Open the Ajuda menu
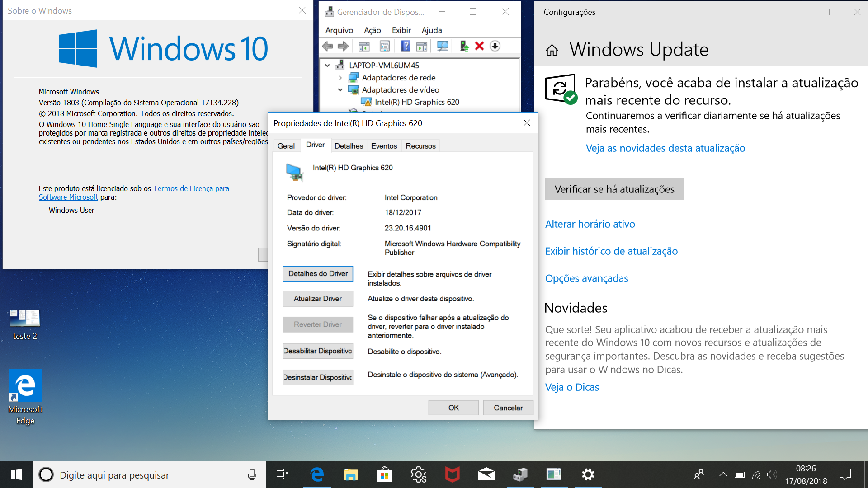Viewport: 868px width, 488px height. (432, 30)
